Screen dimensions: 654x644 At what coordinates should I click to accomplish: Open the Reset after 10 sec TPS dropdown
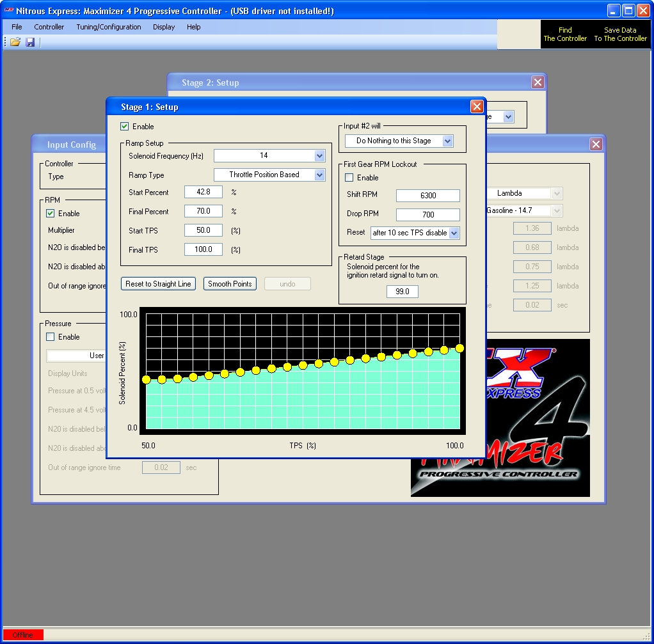coord(454,233)
